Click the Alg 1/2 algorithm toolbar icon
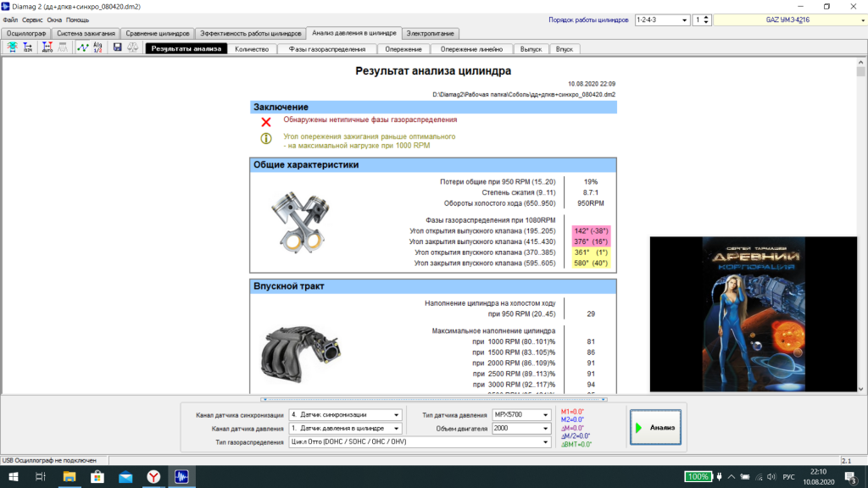The width and height of the screenshot is (868, 488). tap(97, 47)
